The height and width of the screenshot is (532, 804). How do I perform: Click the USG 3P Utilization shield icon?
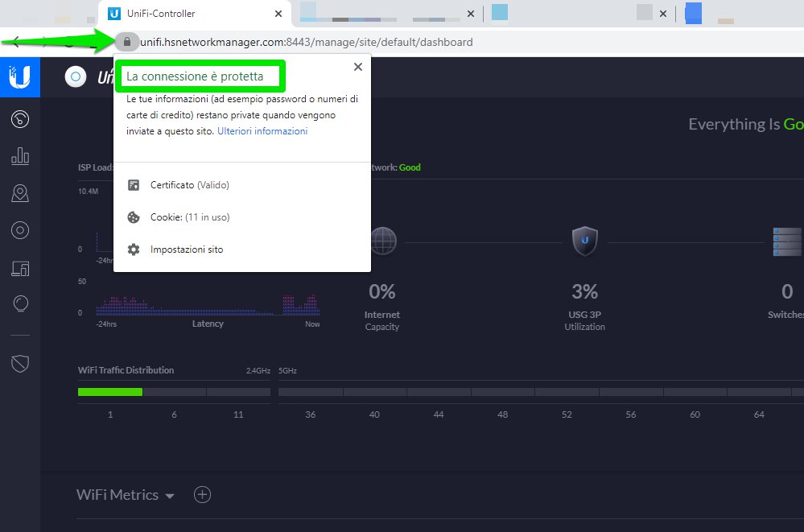click(585, 240)
